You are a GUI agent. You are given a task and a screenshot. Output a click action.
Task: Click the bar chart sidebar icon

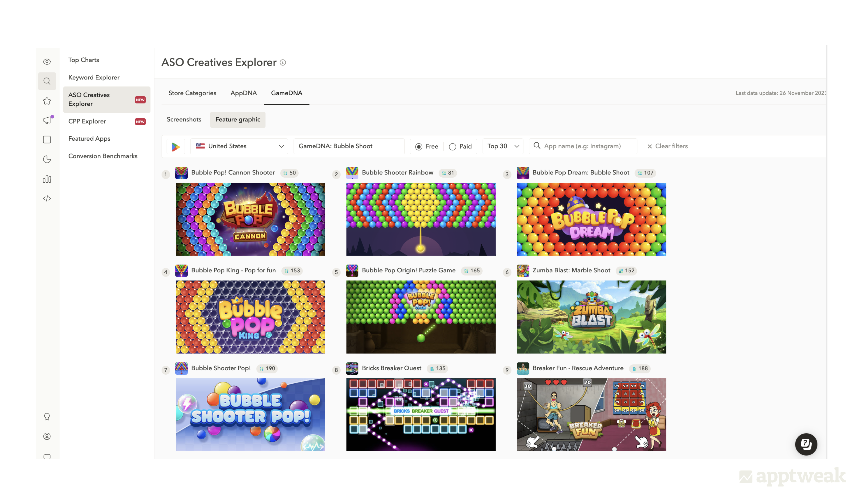click(x=47, y=179)
